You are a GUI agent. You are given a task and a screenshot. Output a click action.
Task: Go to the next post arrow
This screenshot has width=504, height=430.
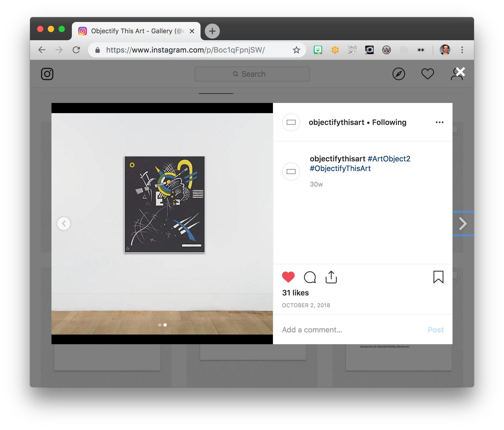463,224
